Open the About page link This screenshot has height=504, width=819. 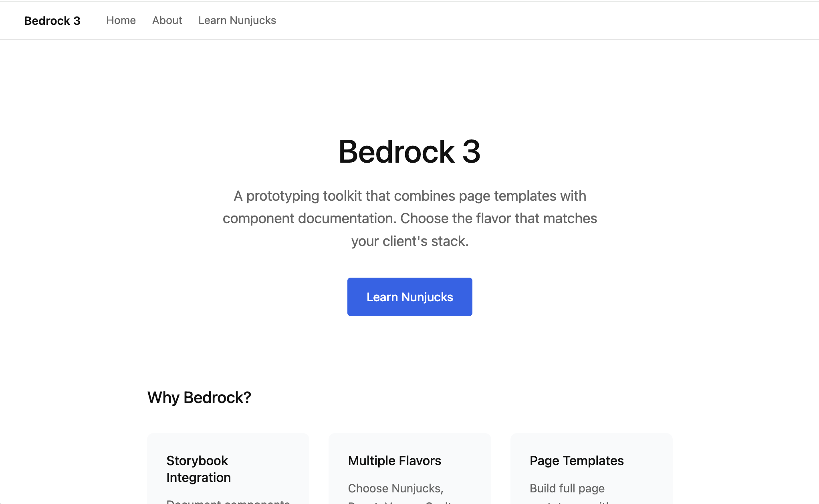[167, 20]
